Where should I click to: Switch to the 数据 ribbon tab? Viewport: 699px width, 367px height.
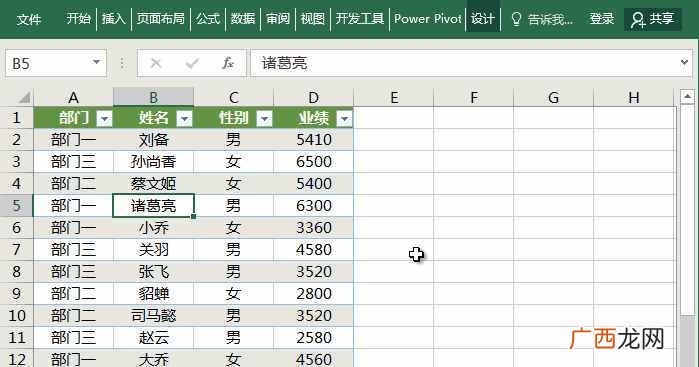(243, 19)
